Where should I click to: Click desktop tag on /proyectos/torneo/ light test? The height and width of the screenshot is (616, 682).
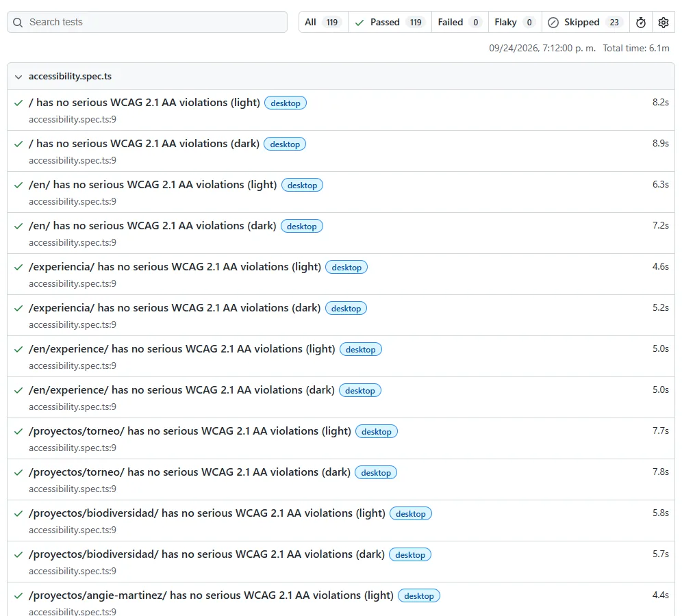pyautogui.click(x=377, y=432)
